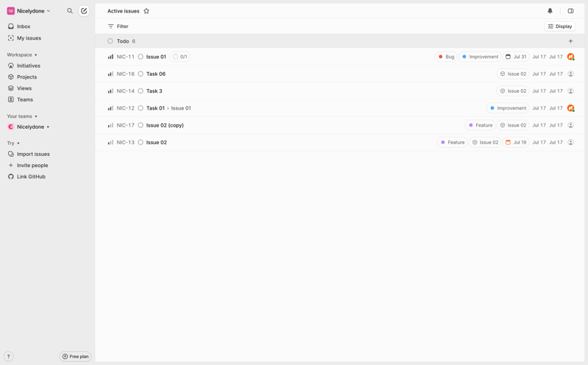Screen dimensions: 588x365
Task: Click the Feature label on NIC-13 row
Action: (x=452, y=142)
